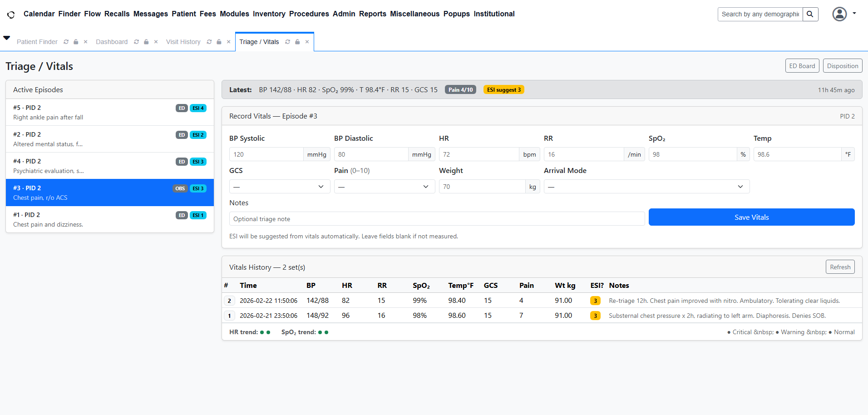Click the search magnifier icon
The height and width of the screenshot is (415, 868).
point(810,14)
